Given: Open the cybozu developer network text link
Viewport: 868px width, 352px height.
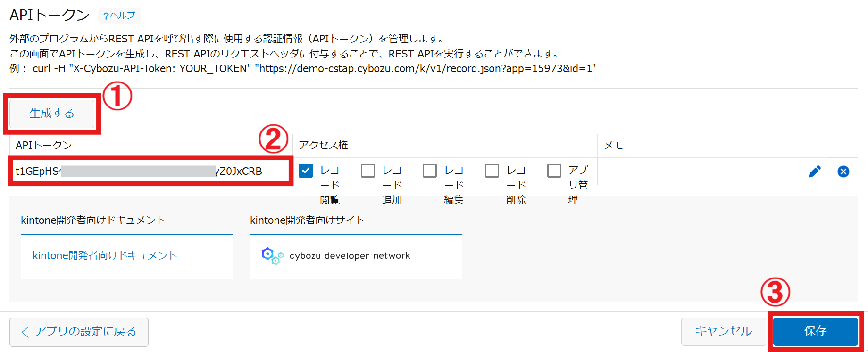Looking at the screenshot, I should pos(350,256).
